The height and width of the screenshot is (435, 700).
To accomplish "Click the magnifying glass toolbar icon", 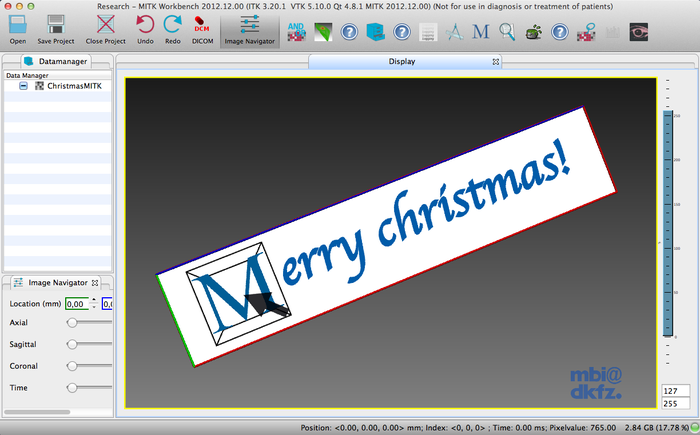I will pos(507,32).
